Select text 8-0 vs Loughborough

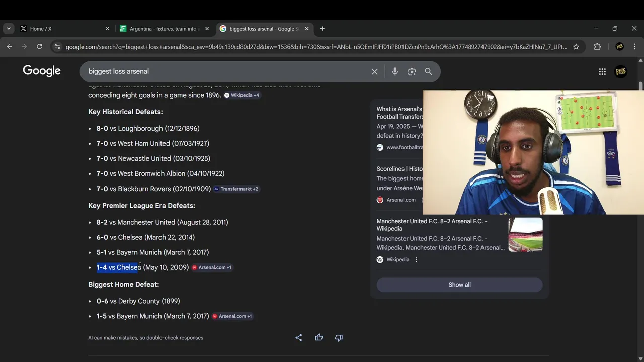[130, 129]
